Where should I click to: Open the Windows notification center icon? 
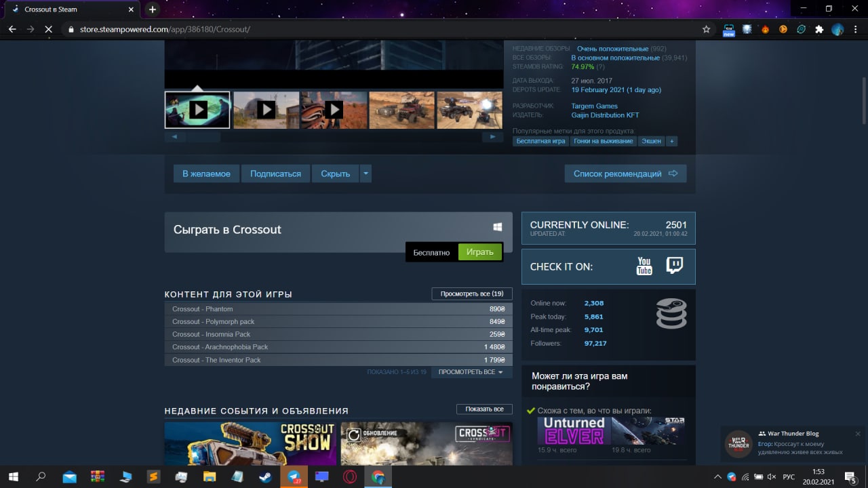850,476
